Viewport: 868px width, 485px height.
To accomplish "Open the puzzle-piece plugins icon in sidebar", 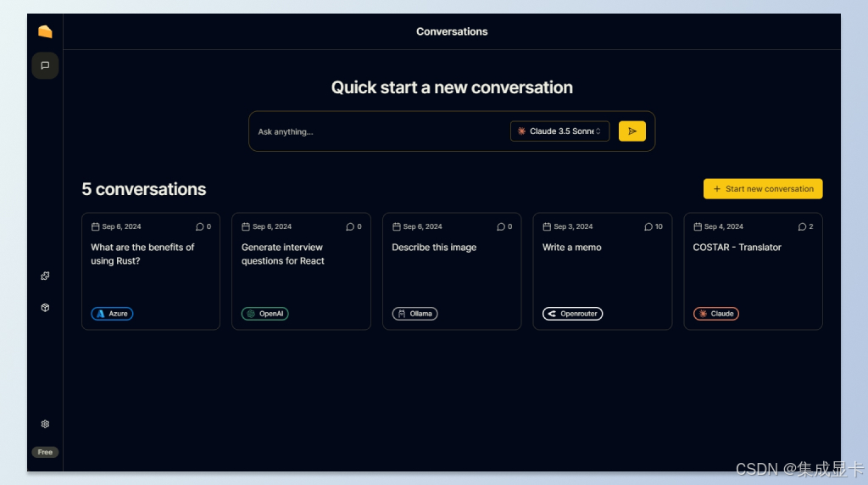I will pos(45,276).
